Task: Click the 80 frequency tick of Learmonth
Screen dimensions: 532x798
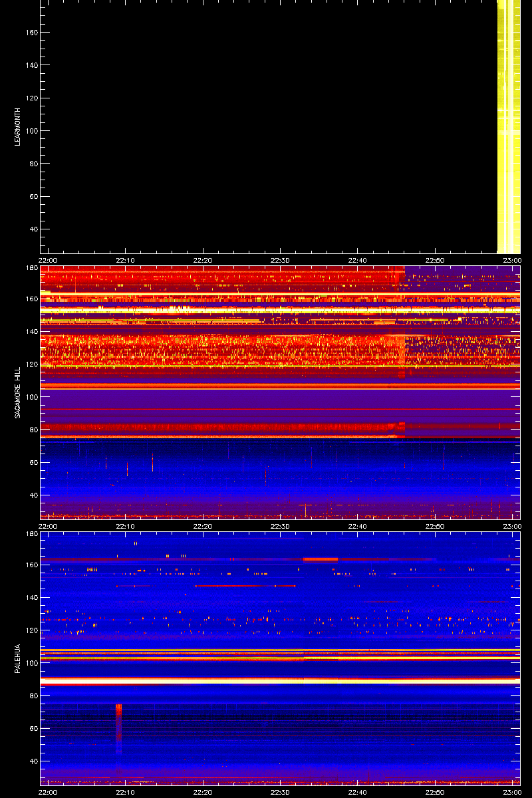Action: pyautogui.click(x=34, y=164)
